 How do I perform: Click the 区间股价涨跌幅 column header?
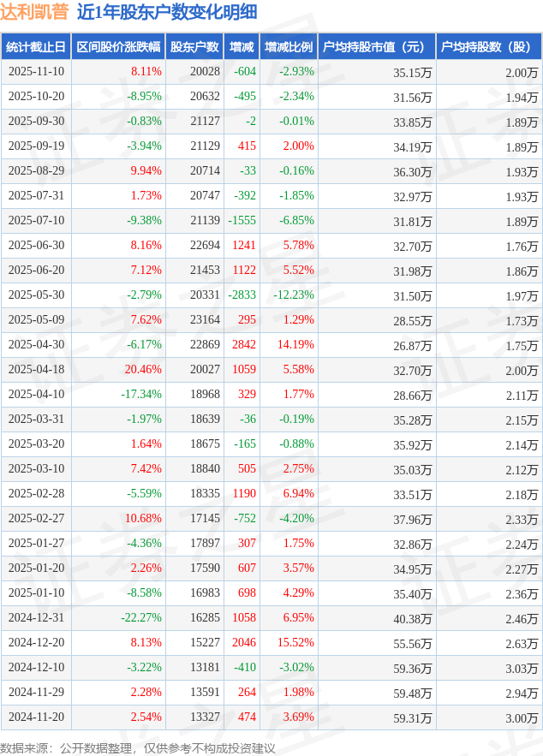coord(118,47)
